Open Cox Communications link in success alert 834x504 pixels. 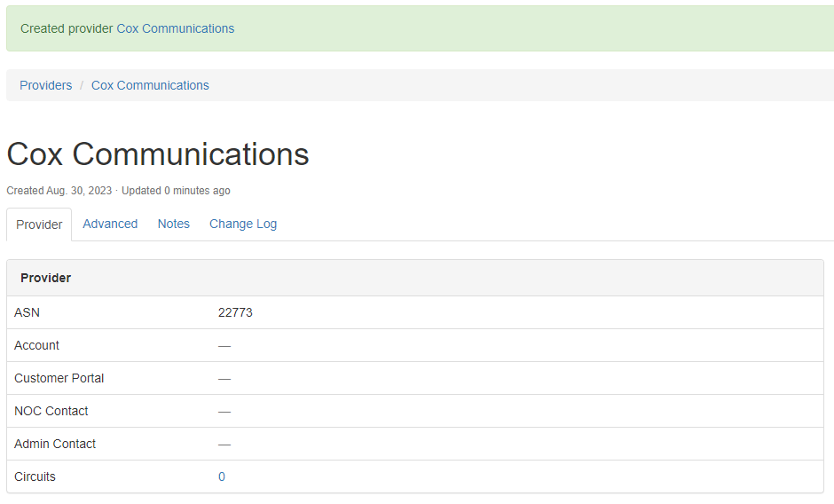click(176, 28)
